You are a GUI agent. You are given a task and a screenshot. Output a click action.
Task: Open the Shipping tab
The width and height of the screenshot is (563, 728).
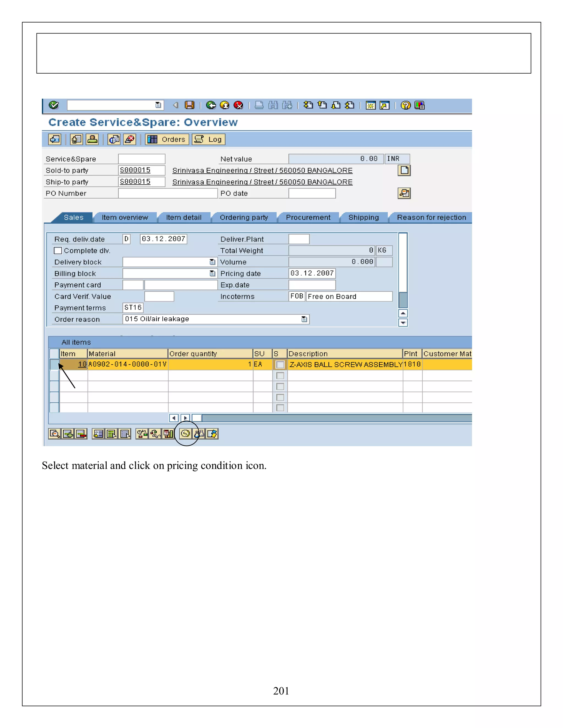(363, 218)
